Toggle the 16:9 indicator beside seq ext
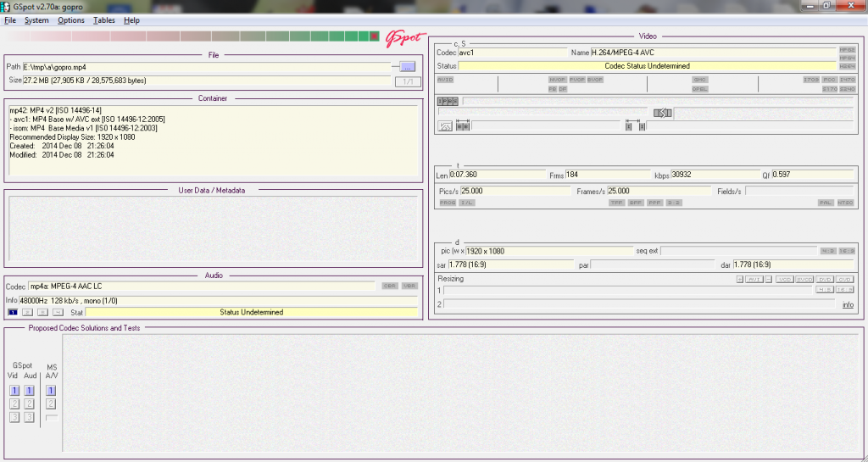The width and height of the screenshot is (868, 462). (846, 251)
